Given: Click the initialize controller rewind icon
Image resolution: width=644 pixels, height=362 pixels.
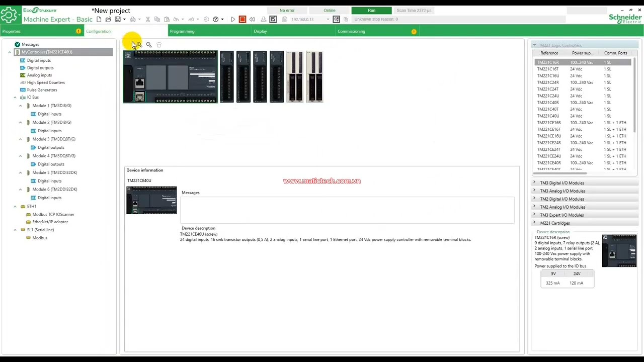Looking at the screenshot, I should point(252,19).
